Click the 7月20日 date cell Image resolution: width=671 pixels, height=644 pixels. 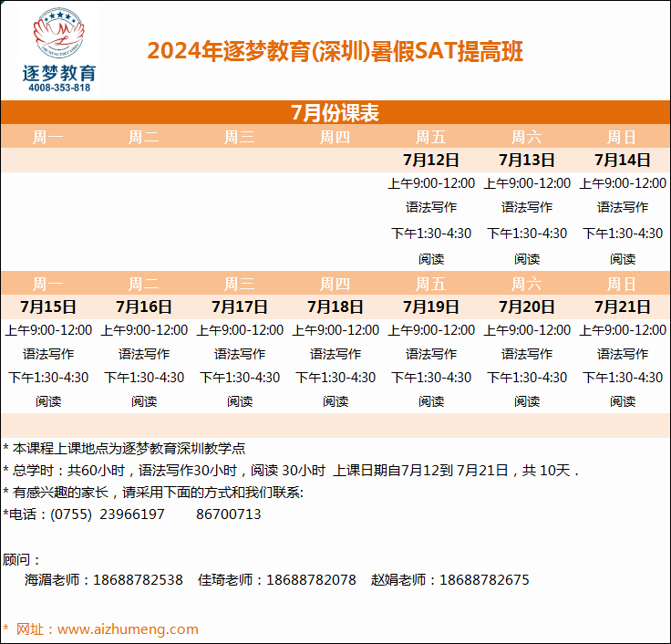pyautogui.click(x=527, y=307)
